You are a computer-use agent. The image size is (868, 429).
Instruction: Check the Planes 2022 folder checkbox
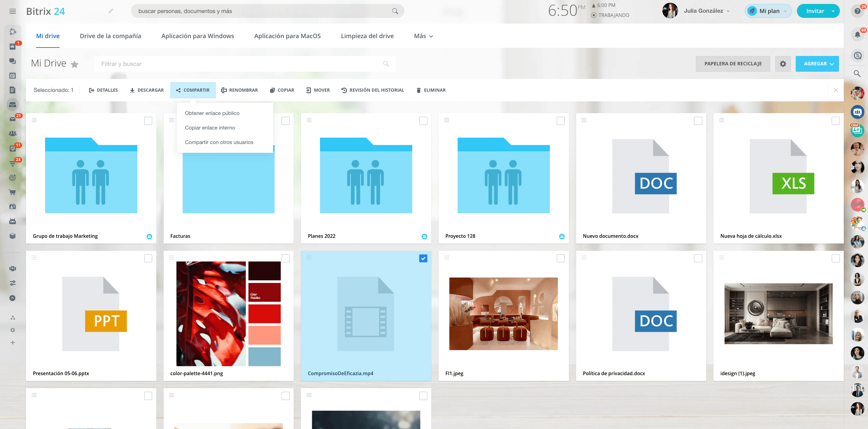click(x=423, y=121)
